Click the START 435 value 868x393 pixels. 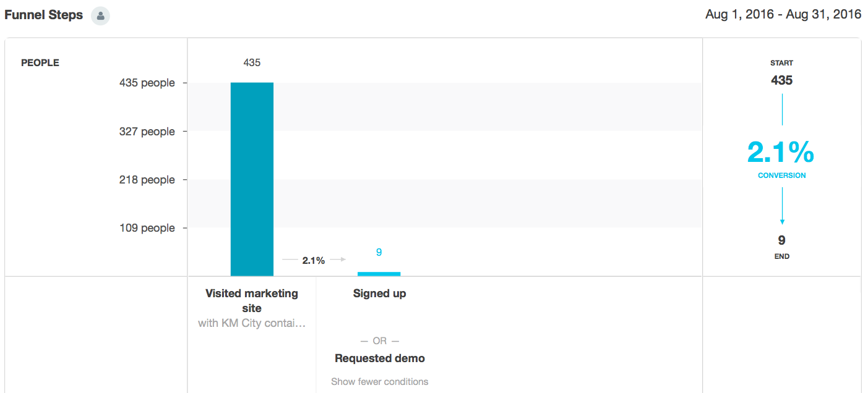[x=781, y=80]
